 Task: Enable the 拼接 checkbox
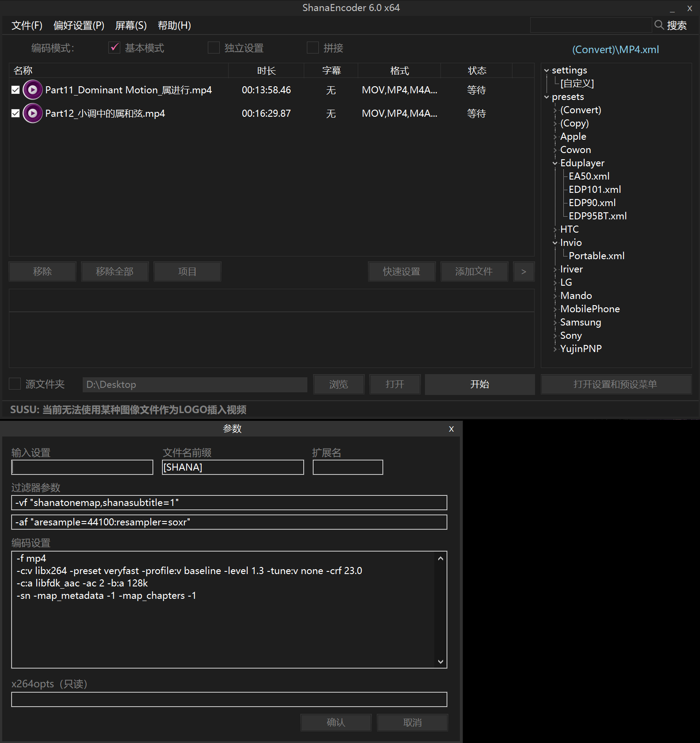tap(313, 48)
